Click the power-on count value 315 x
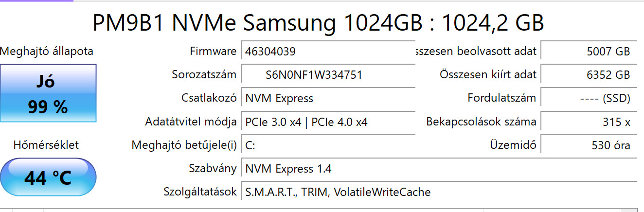The width and height of the screenshot is (644, 212). point(589,122)
